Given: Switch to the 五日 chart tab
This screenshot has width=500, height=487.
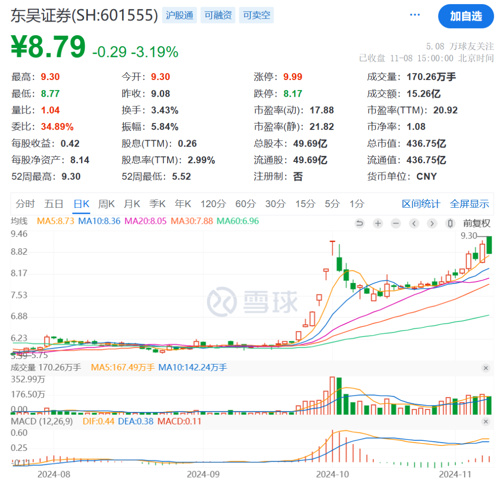Looking at the screenshot, I should [54, 204].
